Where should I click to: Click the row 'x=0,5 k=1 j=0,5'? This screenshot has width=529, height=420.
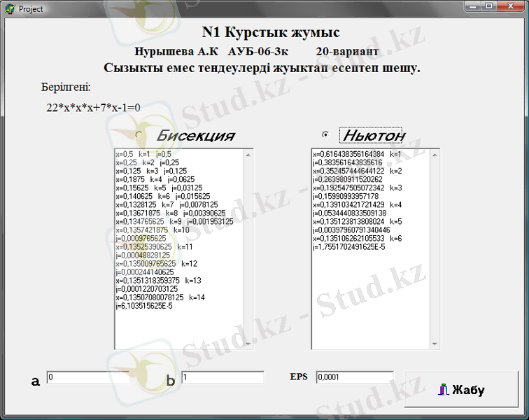[x=143, y=154]
